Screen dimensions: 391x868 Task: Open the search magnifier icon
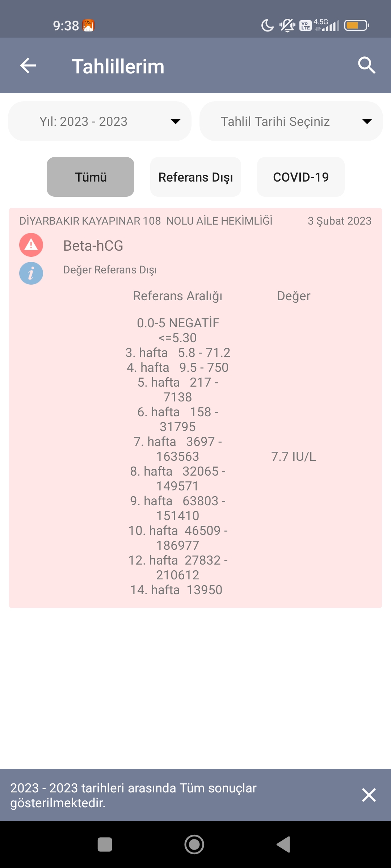coord(366,65)
